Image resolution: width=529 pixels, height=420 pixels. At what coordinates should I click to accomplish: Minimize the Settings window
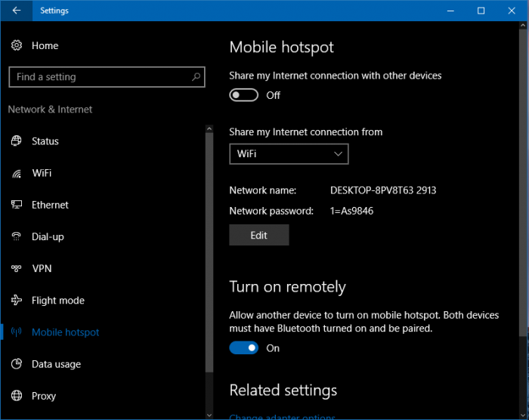pyautogui.click(x=450, y=11)
